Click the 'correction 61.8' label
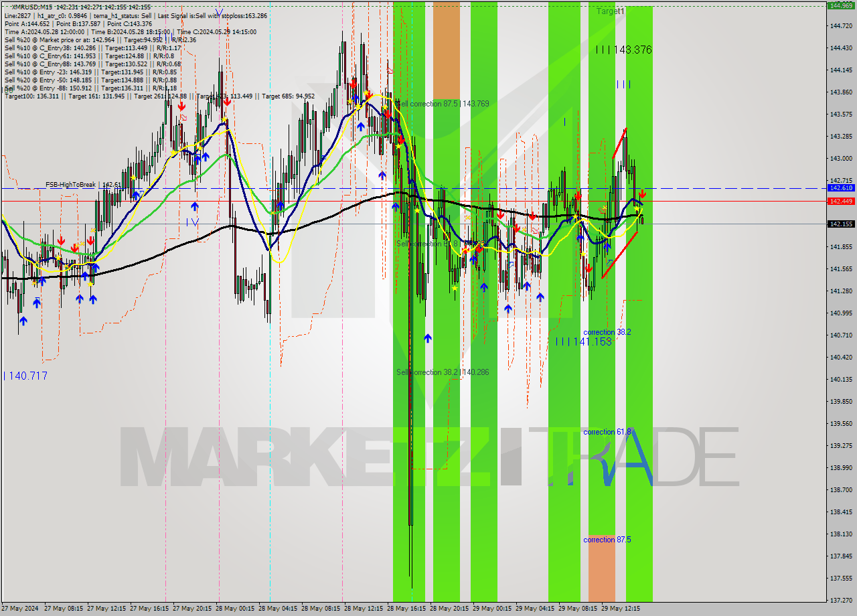This screenshot has height=616, width=857. pyautogui.click(x=607, y=432)
